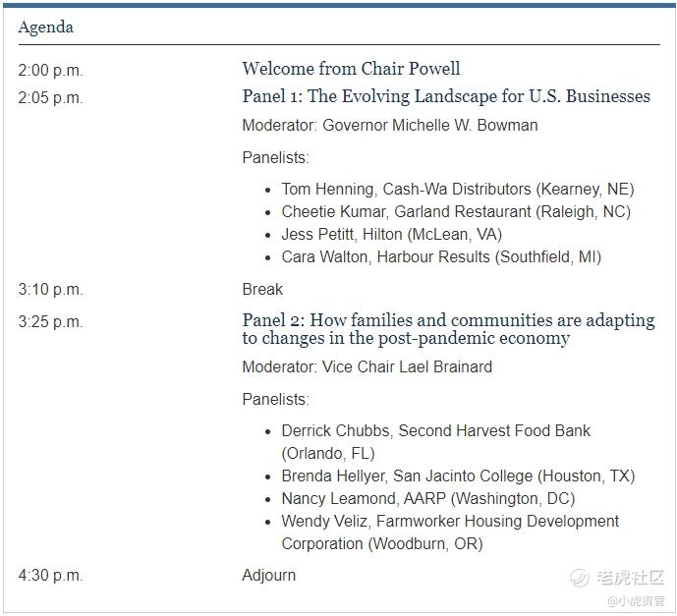Image resolution: width=677 pixels, height=616 pixels.
Task: Click Panel 1 Evolving Landscape heading
Action: pos(446,96)
